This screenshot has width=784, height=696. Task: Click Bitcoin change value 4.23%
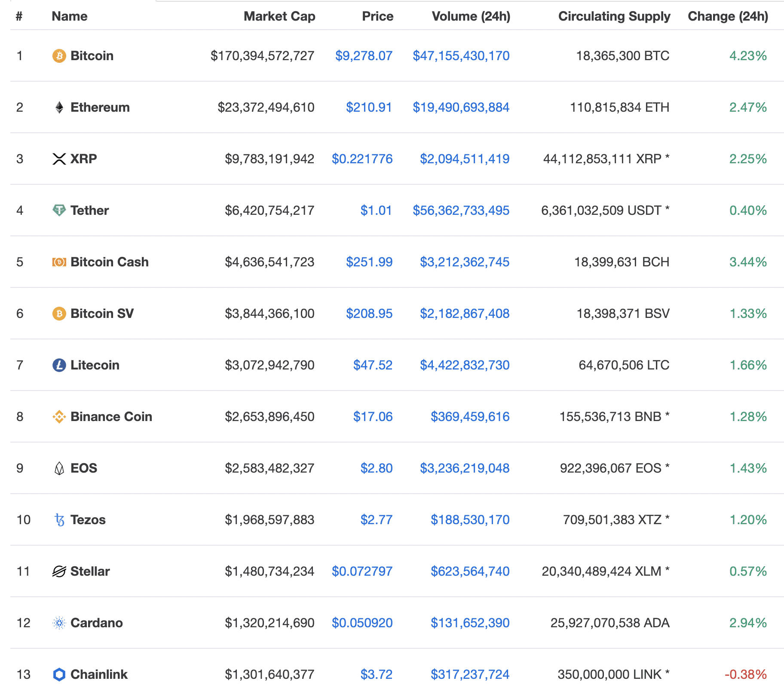tap(748, 56)
